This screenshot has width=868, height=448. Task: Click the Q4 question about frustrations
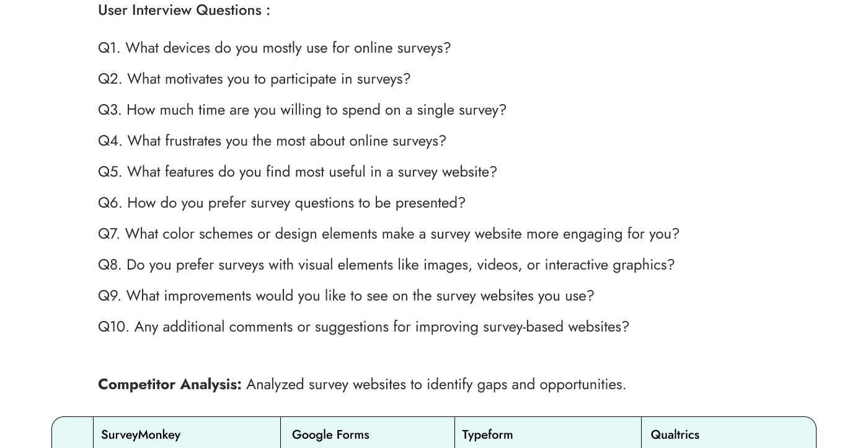[272, 141]
